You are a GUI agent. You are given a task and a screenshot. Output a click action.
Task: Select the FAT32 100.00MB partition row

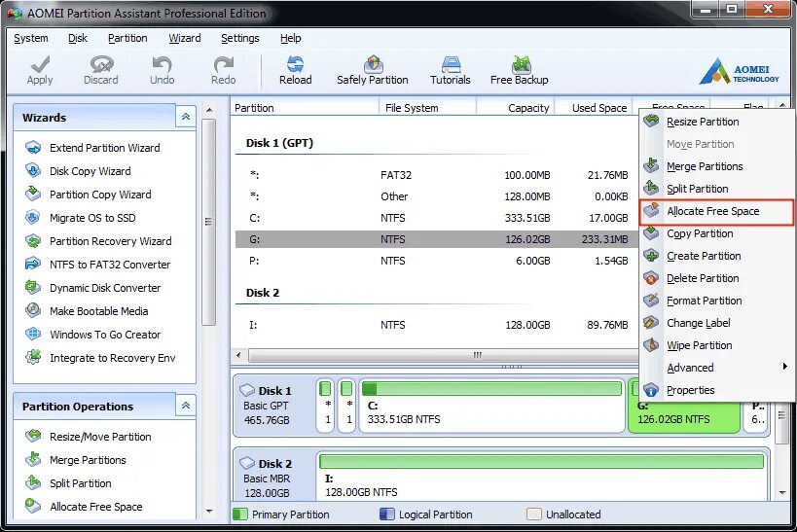click(437, 175)
